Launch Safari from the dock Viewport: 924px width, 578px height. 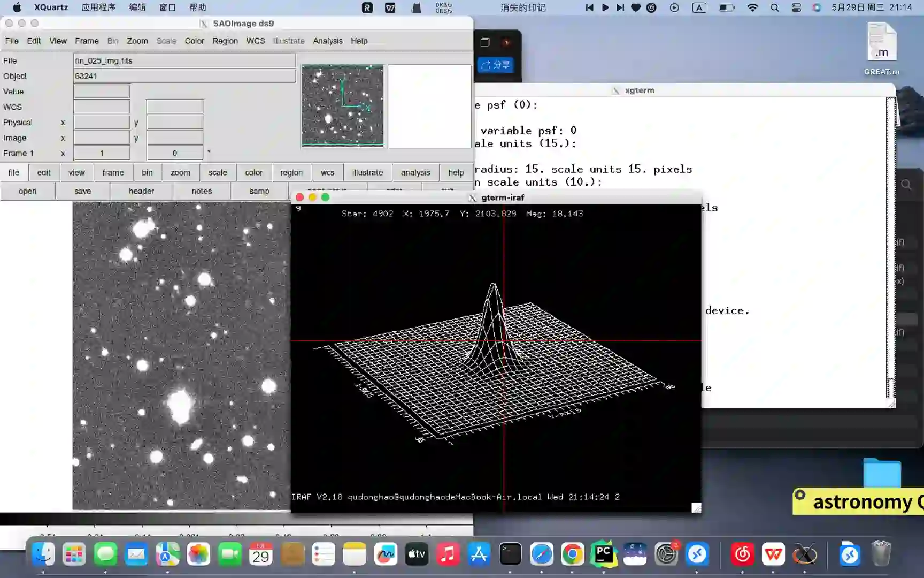click(x=541, y=554)
